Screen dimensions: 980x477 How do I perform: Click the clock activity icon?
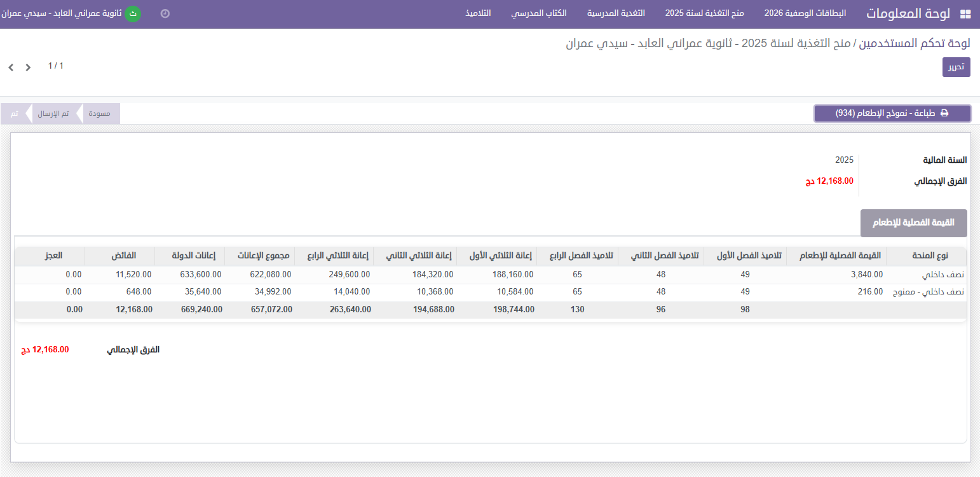(165, 13)
